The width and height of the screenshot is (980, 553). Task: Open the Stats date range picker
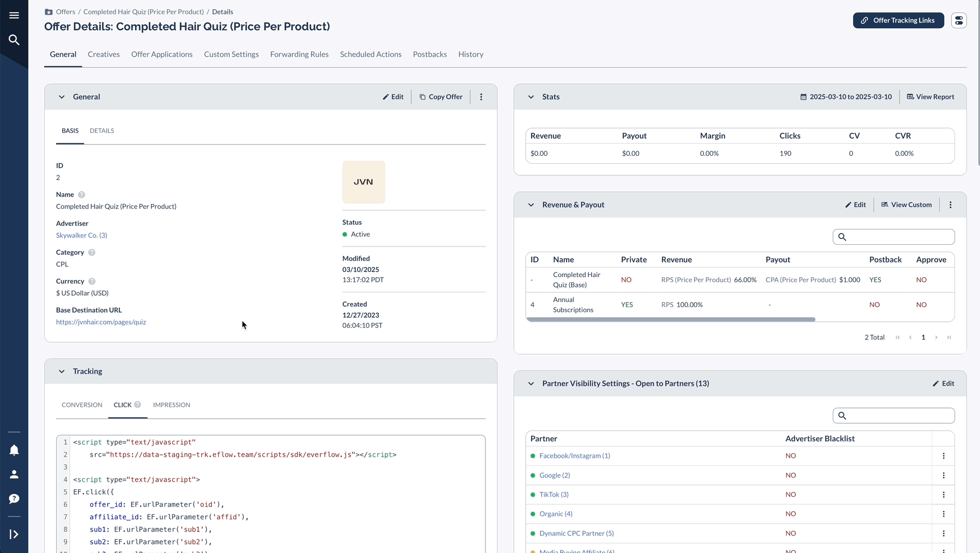coord(846,97)
